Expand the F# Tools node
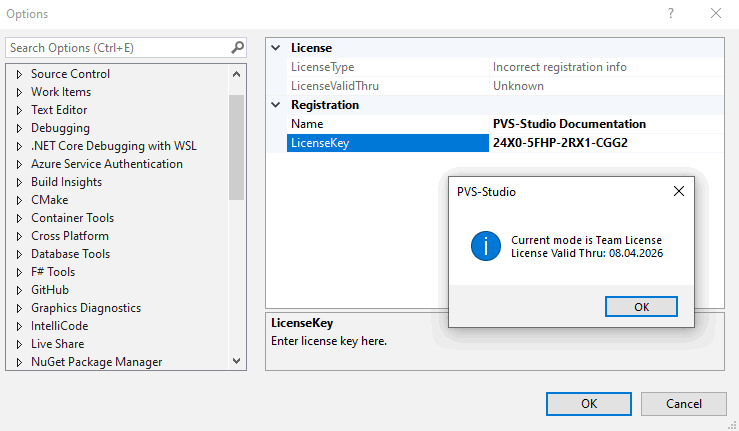This screenshot has width=739, height=431. pos(19,272)
